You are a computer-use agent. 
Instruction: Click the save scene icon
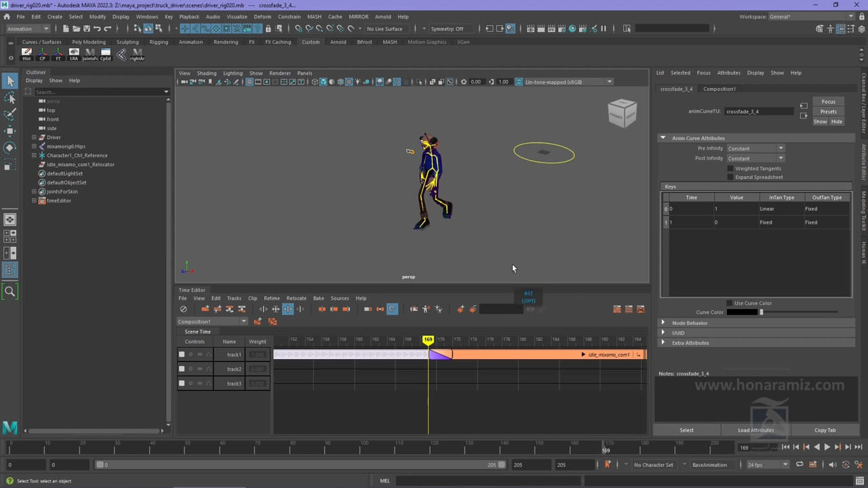[86, 28]
